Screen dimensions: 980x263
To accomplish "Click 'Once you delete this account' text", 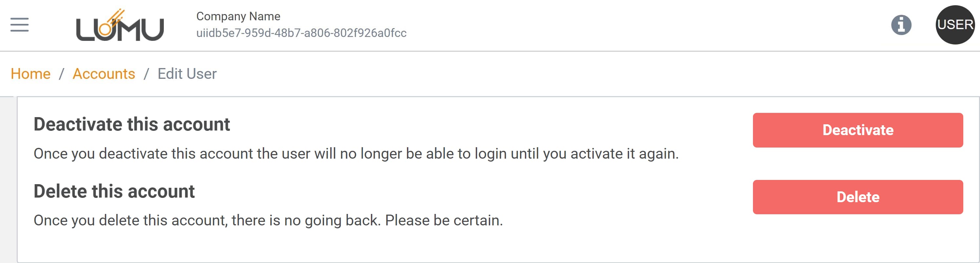I will (x=130, y=220).
